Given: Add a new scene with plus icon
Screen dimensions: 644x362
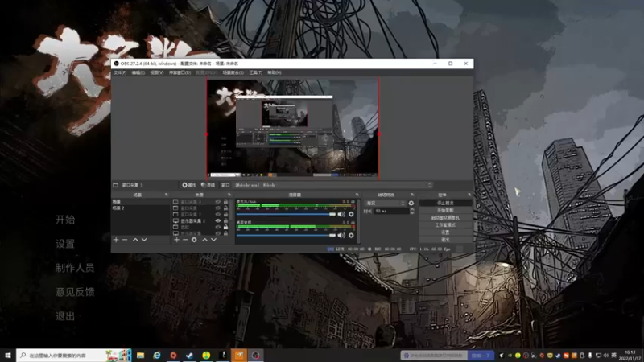Looking at the screenshot, I should pyautogui.click(x=115, y=240).
